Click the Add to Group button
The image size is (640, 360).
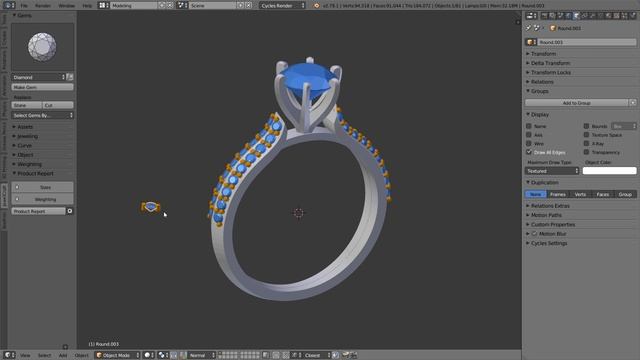[576, 103]
